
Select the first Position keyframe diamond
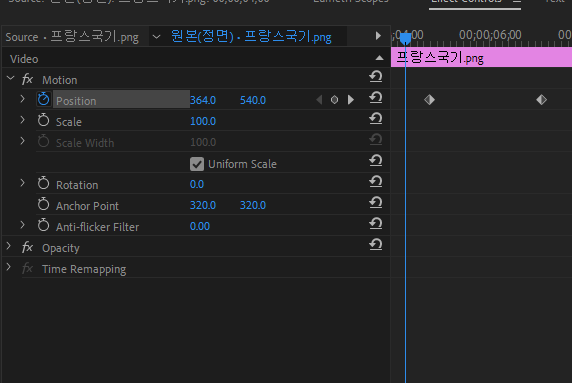coord(429,100)
